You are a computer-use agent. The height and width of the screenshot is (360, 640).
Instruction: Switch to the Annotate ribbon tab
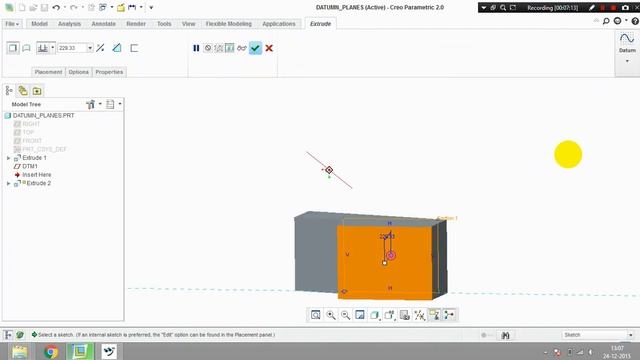pyautogui.click(x=104, y=24)
